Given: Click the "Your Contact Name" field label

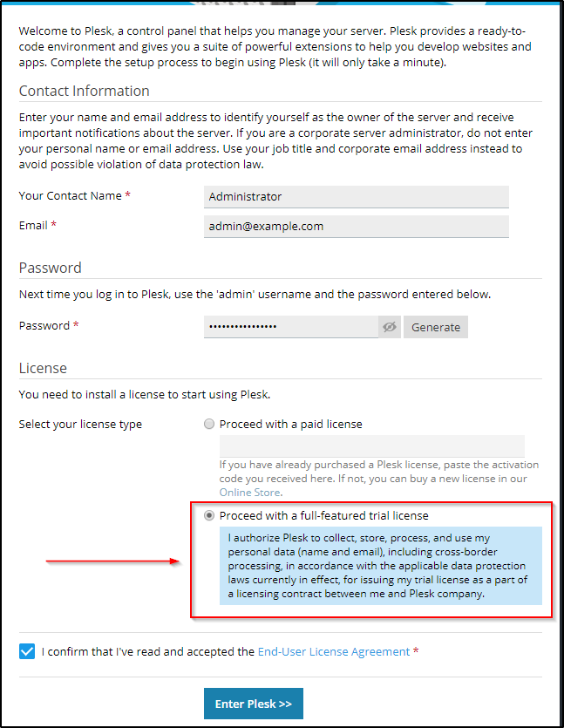Looking at the screenshot, I should coord(71,196).
